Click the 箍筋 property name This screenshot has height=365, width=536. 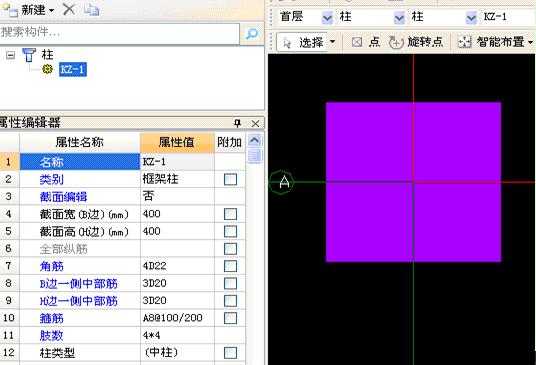pyautogui.click(x=52, y=318)
